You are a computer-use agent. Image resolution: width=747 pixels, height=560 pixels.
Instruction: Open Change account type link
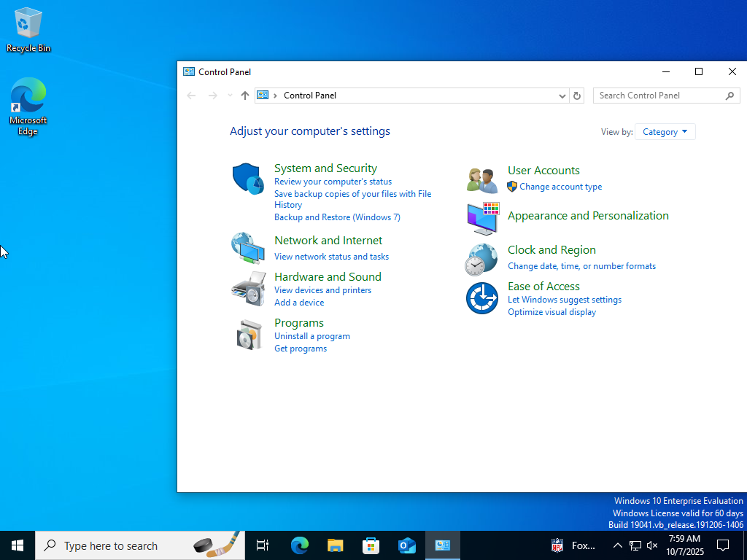560,187
